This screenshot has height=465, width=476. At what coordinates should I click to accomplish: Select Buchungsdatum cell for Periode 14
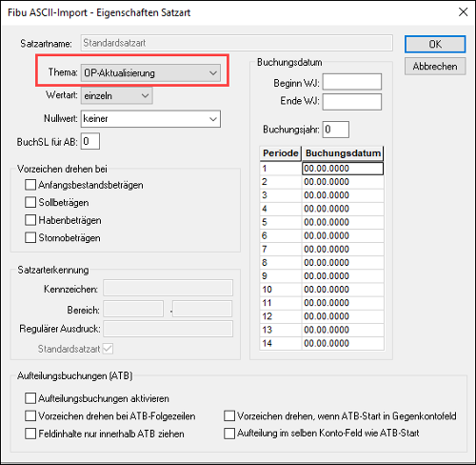[343, 343]
